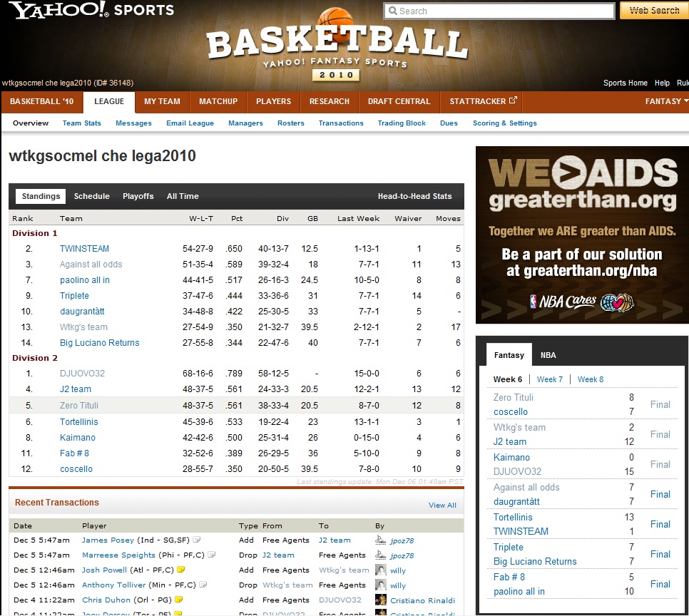Expand the Fantasy dropdown menu
689x616 pixels.
(666, 101)
